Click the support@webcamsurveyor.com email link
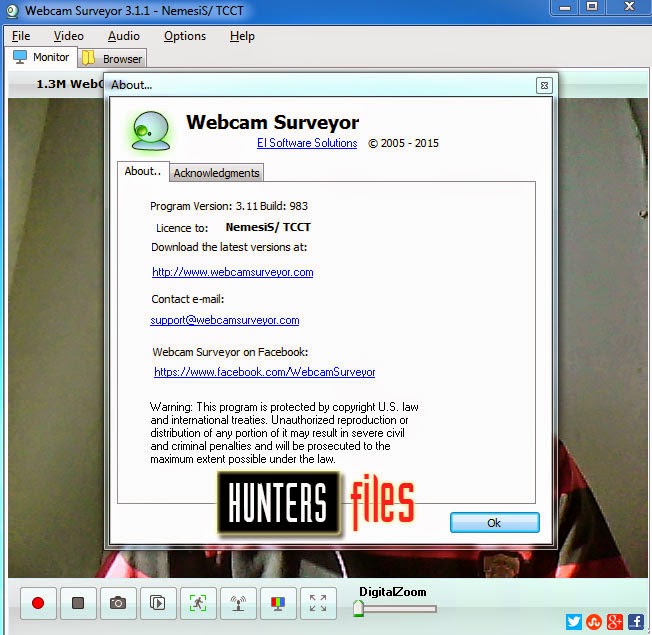The image size is (652, 635). point(225,320)
